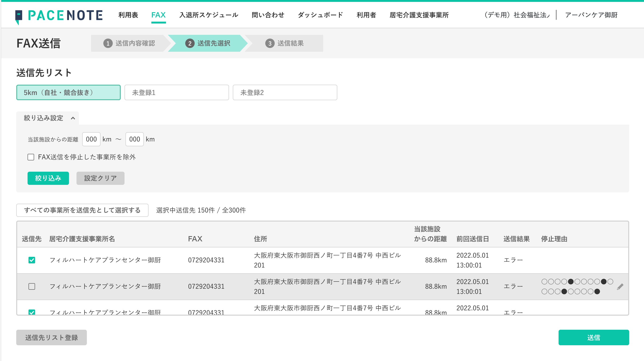Select all offices via すべての事業所を送信先として選択する
This screenshot has width=644, height=361.
82,210
